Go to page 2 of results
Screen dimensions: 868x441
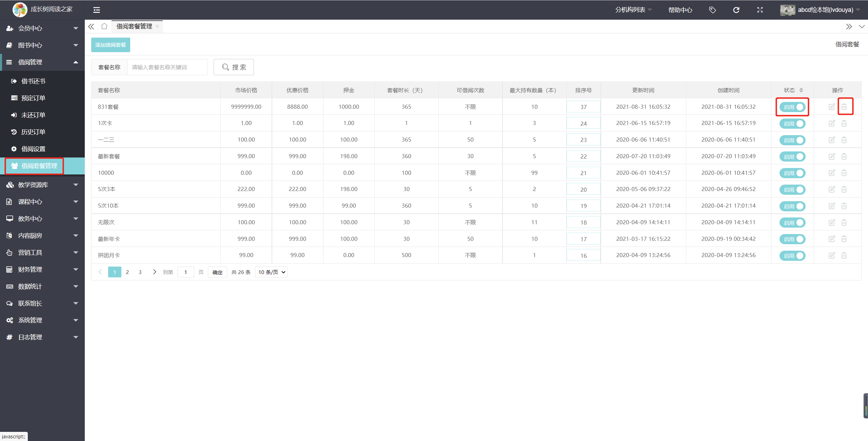(127, 272)
